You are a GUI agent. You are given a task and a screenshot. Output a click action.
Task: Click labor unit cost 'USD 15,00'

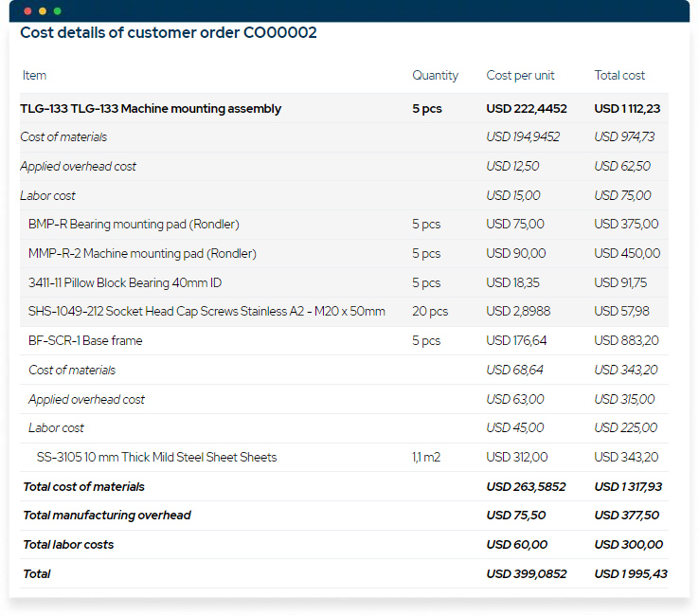click(x=513, y=195)
